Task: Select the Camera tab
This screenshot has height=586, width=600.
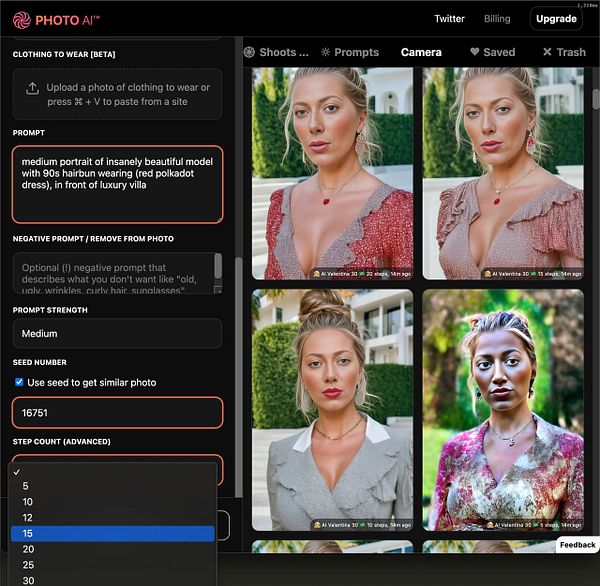Action: coord(421,52)
